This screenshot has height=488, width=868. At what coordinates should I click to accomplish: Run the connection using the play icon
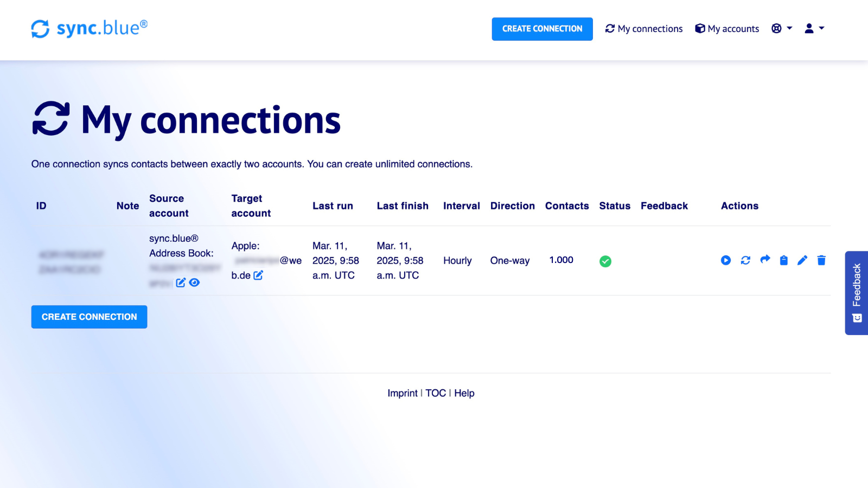[x=726, y=260]
